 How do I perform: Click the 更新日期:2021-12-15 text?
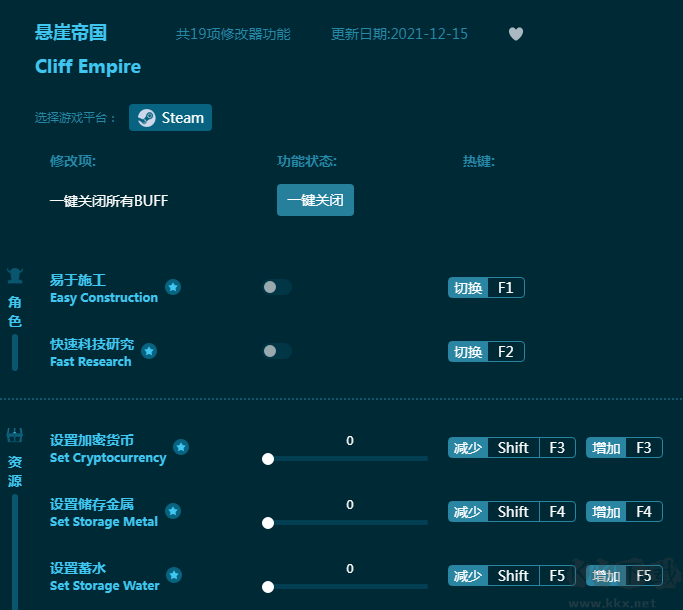pos(399,34)
